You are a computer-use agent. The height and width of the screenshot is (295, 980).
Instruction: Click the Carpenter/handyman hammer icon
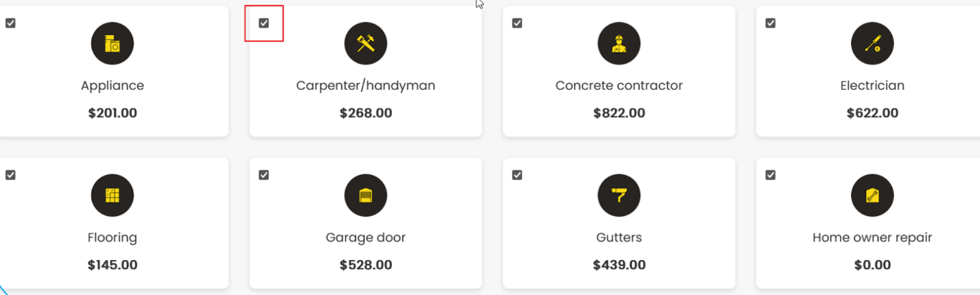(x=366, y=43)
